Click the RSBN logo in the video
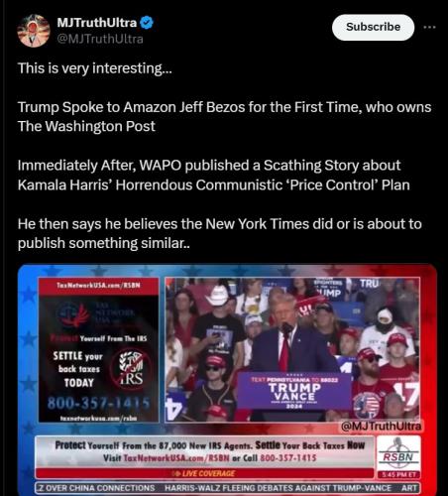448x496 pixels. [x=398, y=453]
